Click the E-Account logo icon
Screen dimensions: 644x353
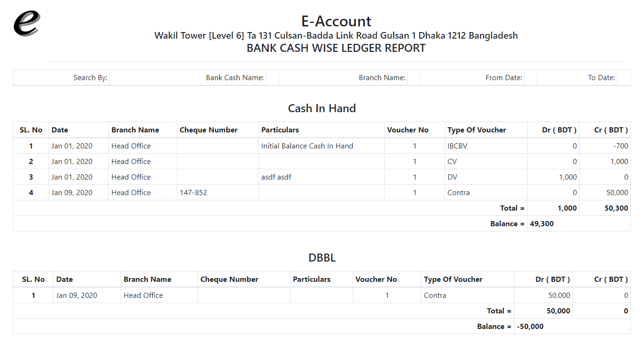[x=26, y=24]
